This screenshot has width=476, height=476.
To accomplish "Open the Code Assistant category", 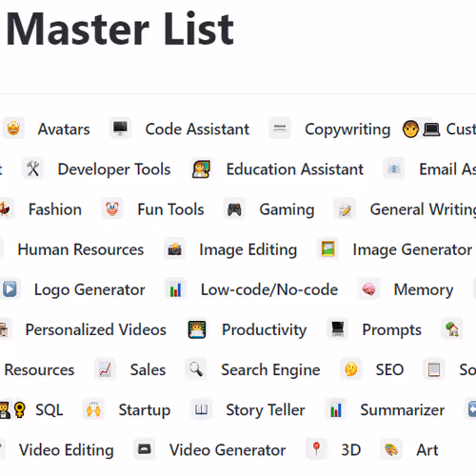I will point(197,129).
